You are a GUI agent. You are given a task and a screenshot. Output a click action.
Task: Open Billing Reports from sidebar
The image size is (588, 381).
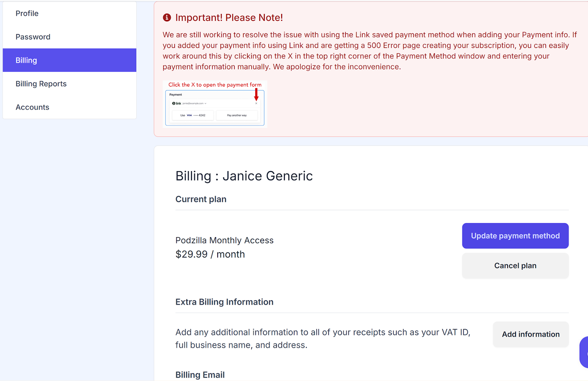[x=41, y=84]
